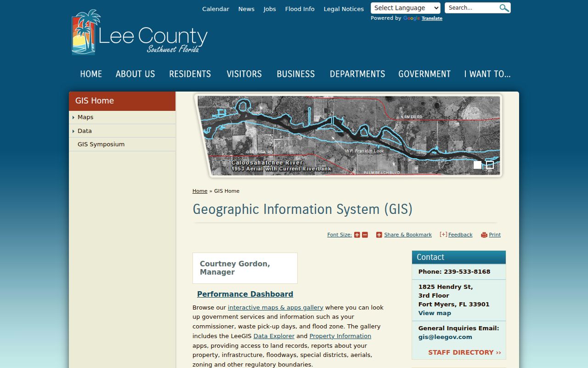The width and height of the screenshot is (588, 368).
Task: Open GIS Symposium in the sidebar
Action: point(101,144)
